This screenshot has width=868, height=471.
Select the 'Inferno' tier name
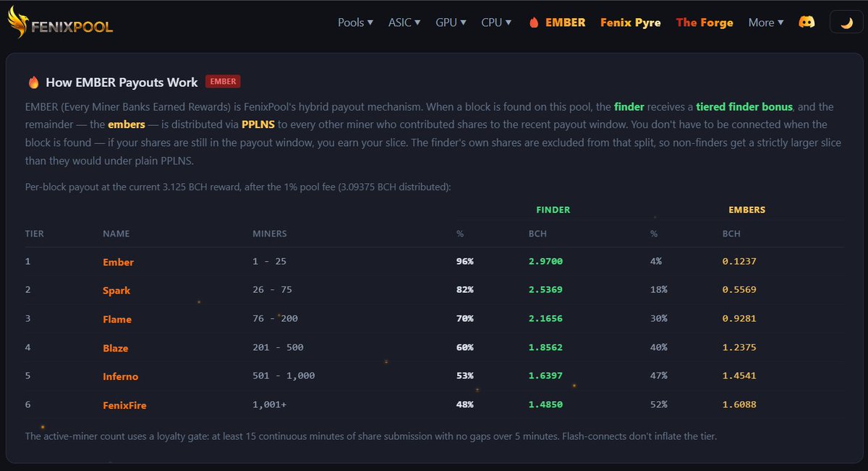pos(121,376)
